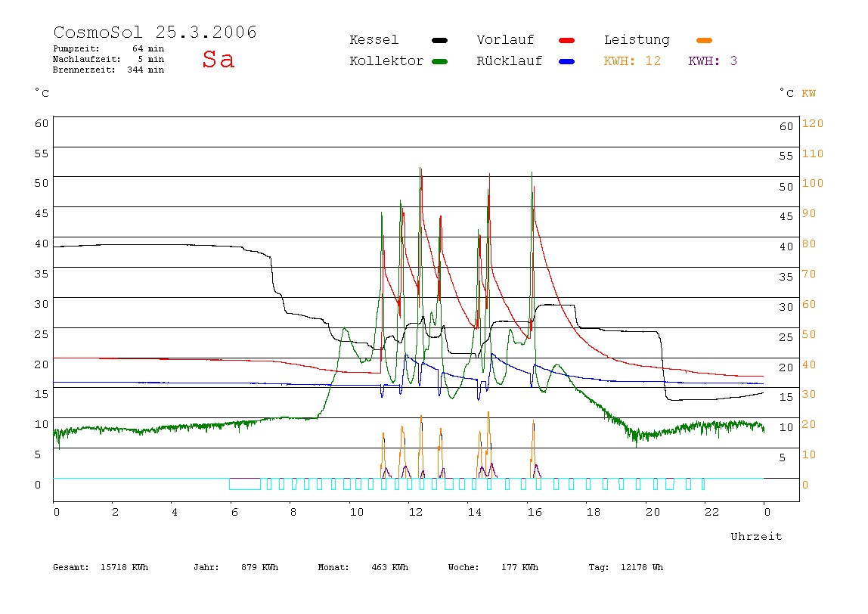Click the "Gesamt: 15718 KWh" total
Viewport: 868px width, 614px height.
pyautogui.click(x=101, y=567)
